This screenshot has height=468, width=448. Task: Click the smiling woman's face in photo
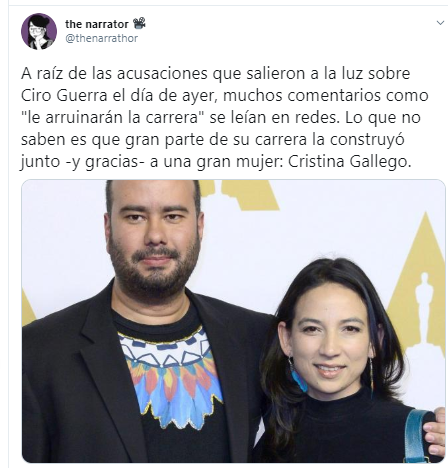[x=329, y=340]
